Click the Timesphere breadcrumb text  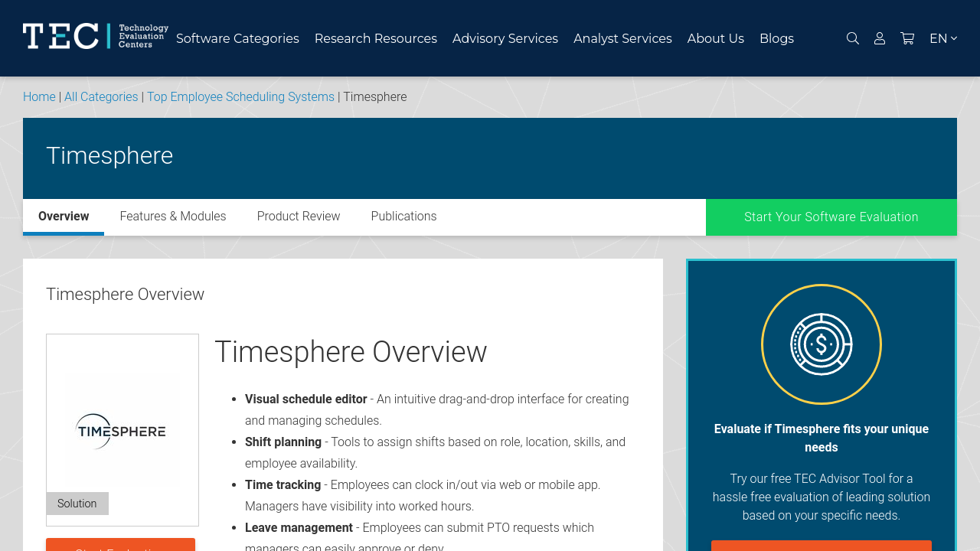tap(375, 97)
